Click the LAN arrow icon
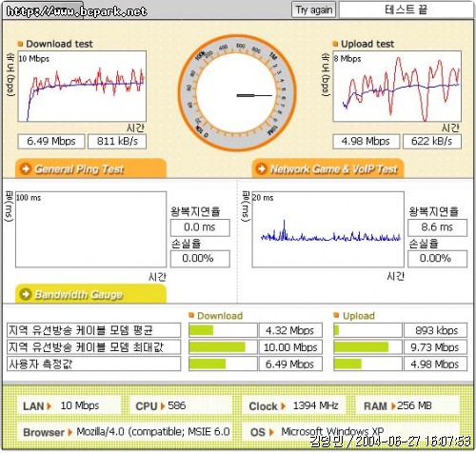 tap(49, 406)
